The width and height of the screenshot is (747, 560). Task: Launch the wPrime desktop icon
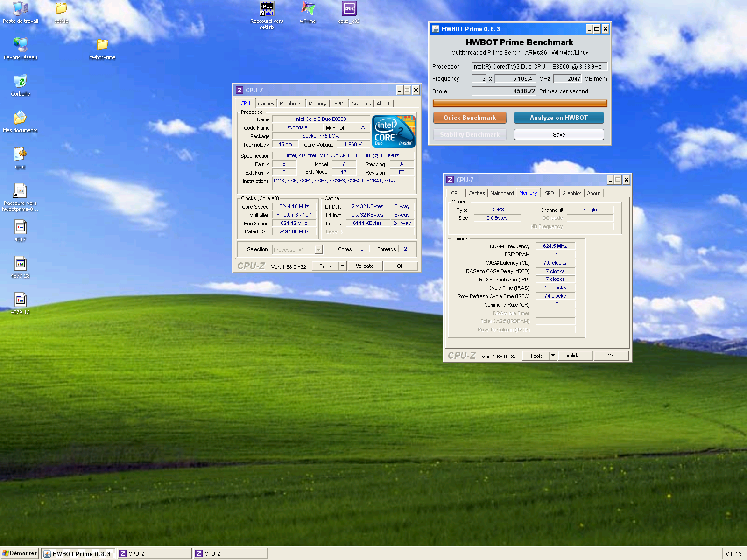pos(308,12)
